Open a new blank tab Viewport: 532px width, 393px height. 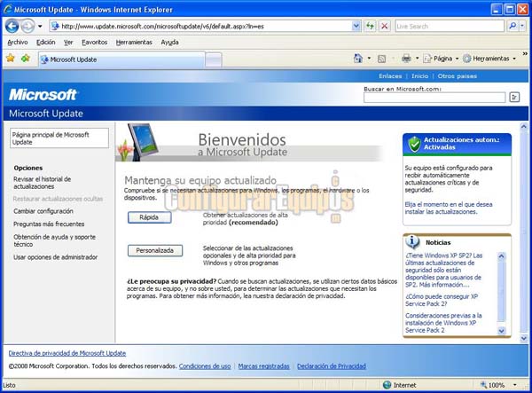[x=214, y=60]
